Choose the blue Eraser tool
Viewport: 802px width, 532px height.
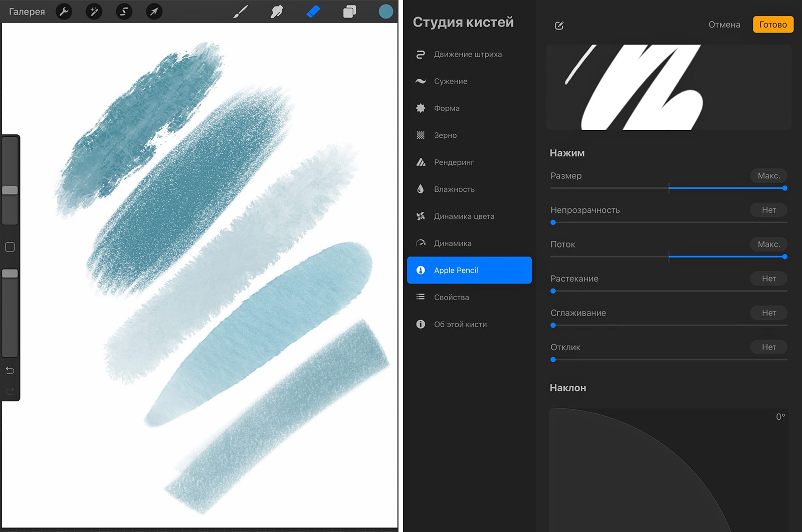pyautogui.click(x=313, y=12)
